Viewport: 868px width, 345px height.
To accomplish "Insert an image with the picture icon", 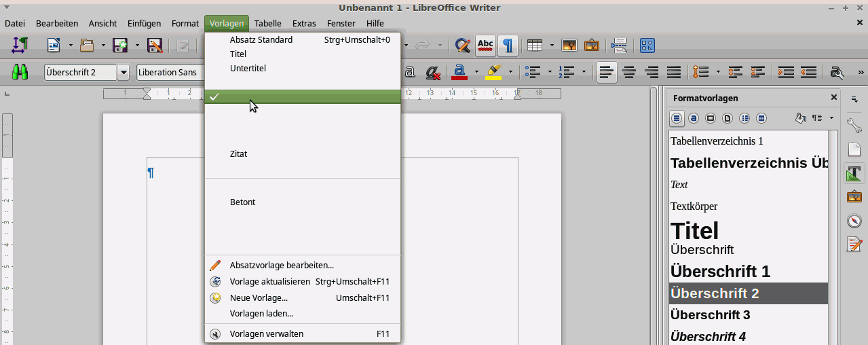I will click(x=569, y=46).
